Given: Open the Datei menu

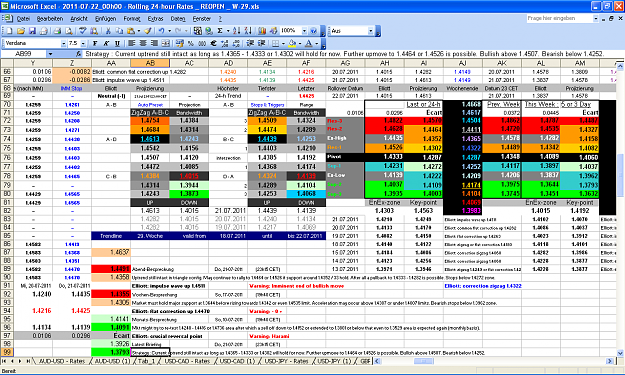Looking at the screenshot, I should (x=23, y=19).
